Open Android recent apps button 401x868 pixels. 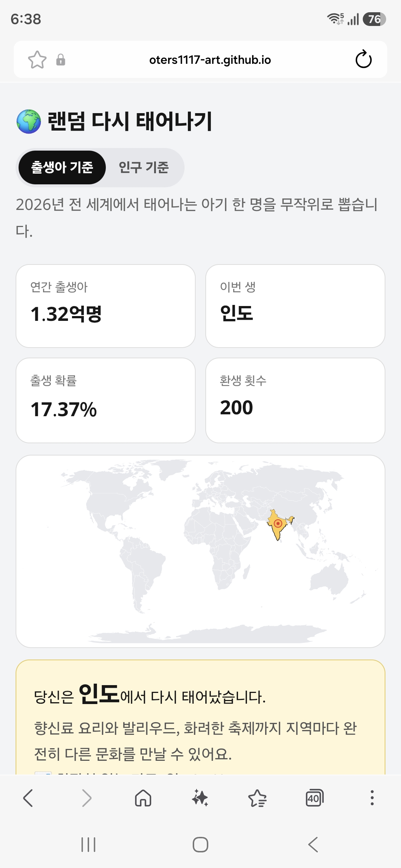click(x=88, y=845)
